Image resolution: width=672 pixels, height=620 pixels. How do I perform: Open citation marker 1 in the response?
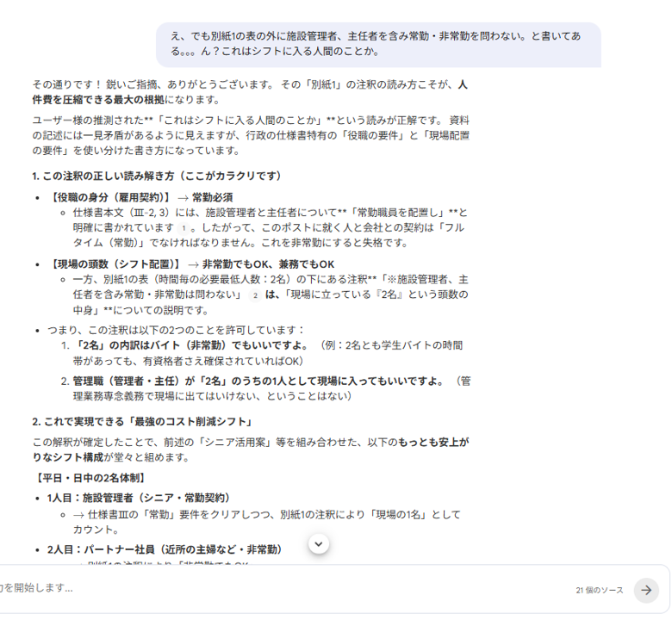click(183, 228)
